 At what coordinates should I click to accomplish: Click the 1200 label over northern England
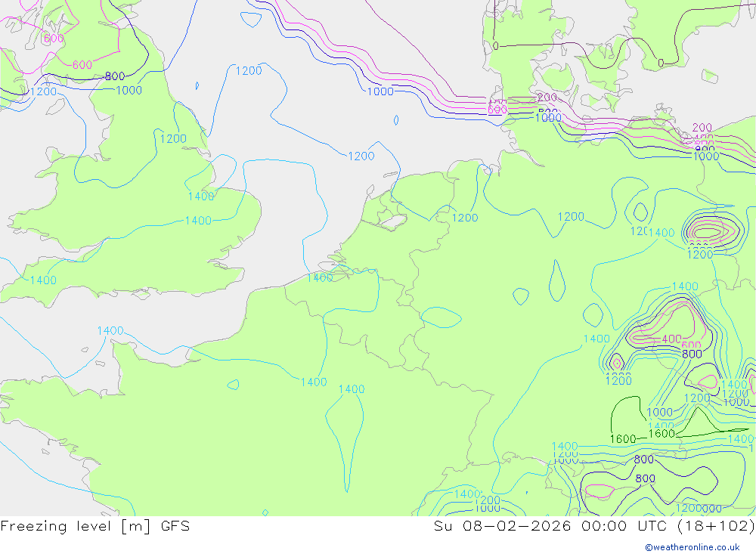(x=173, y=139)
